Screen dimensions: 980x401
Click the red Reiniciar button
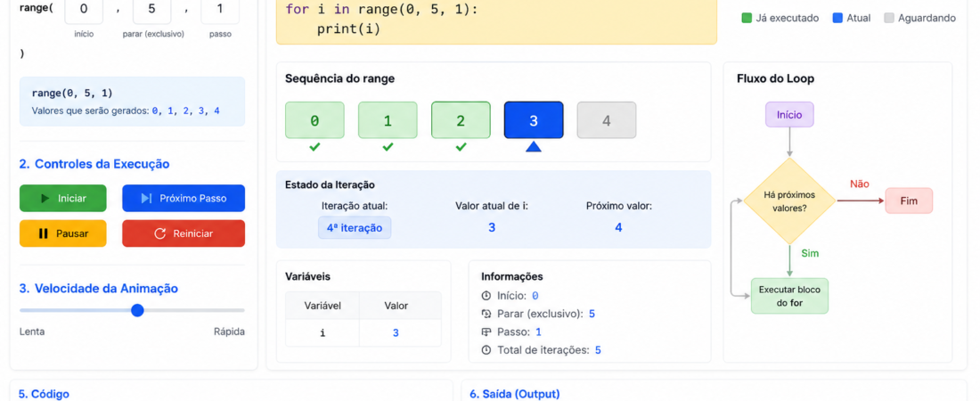184,233
